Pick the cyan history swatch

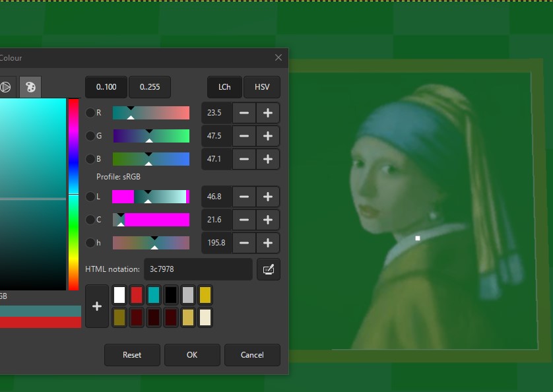[x=154, y=295]
